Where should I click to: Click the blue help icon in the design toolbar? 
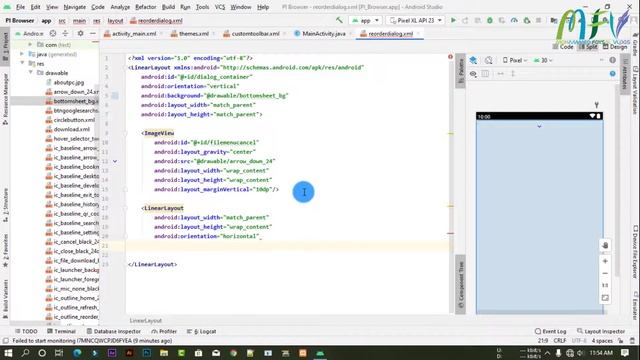coord(613,73)
